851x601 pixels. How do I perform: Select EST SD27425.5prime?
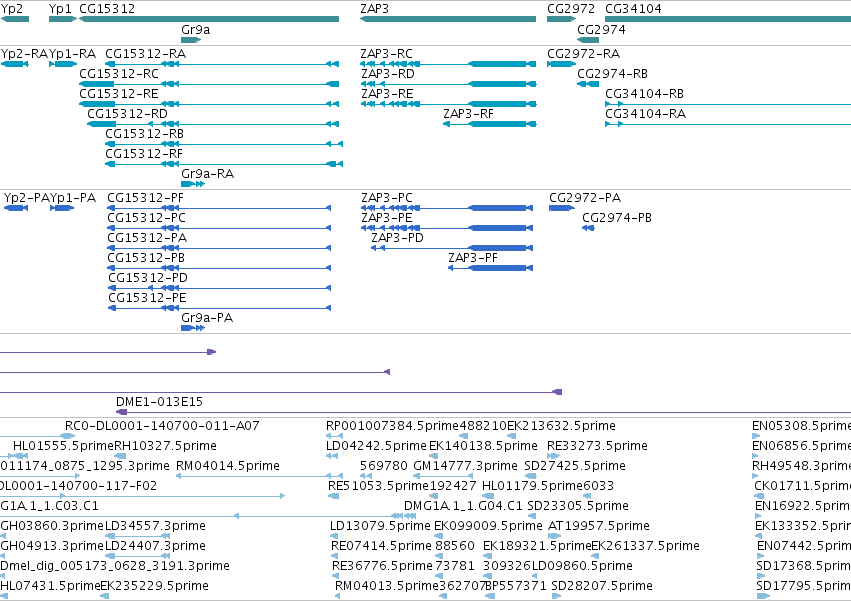(x=530, y=476)
